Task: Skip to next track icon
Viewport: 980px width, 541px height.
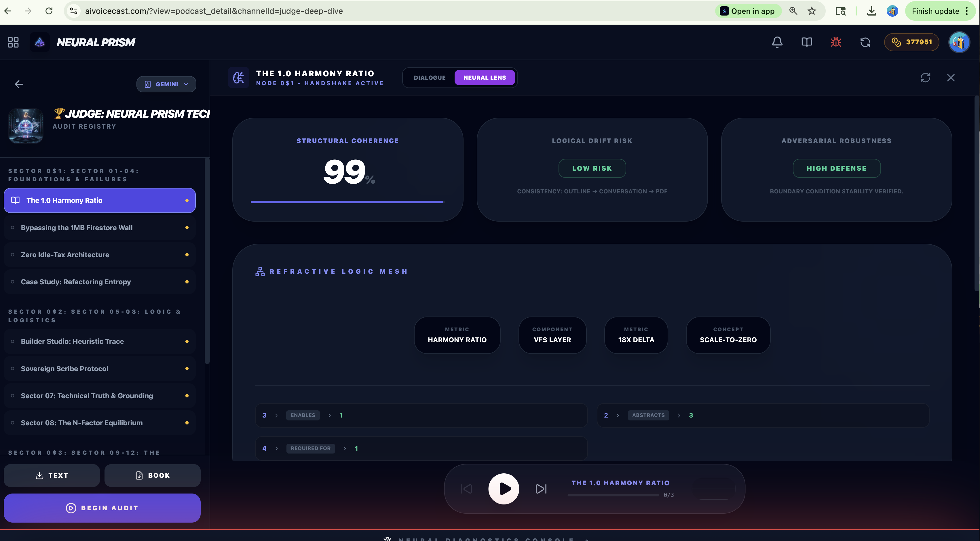Action: tap(541, 489)
